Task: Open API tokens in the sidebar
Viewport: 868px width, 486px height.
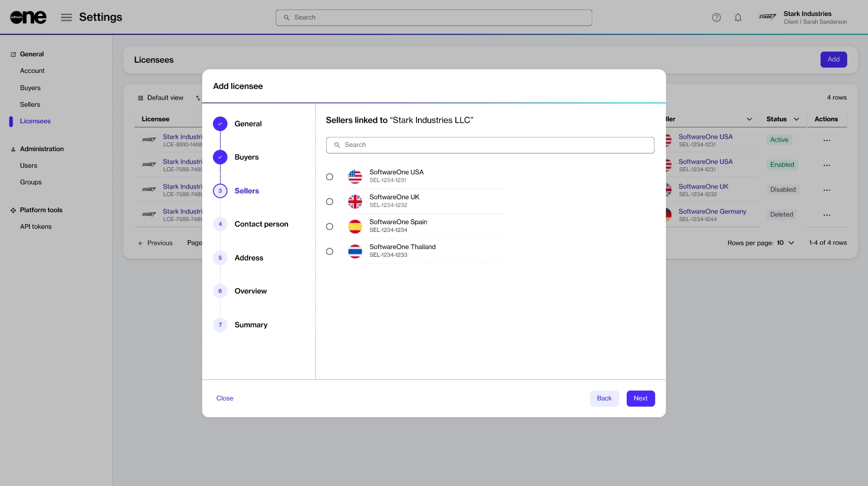Action: [x=36, y=226]
